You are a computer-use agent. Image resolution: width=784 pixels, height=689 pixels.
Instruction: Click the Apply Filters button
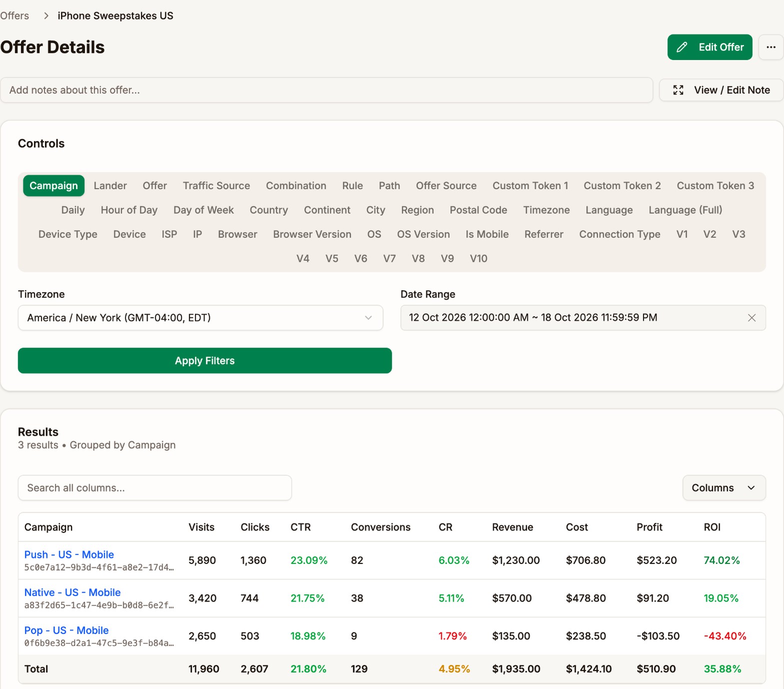pos(205,360)
